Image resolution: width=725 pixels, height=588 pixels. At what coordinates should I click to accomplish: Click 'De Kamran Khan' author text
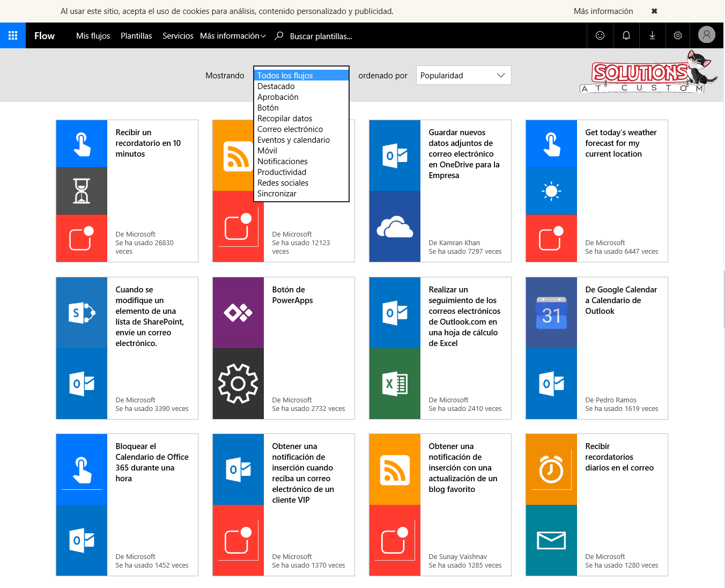coord(454,243)
